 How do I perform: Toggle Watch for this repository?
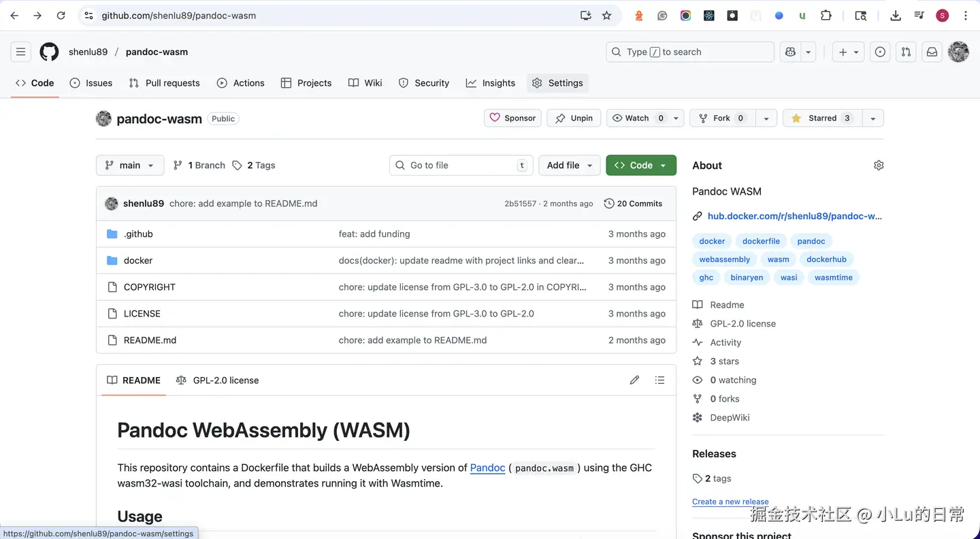[637, 118]
